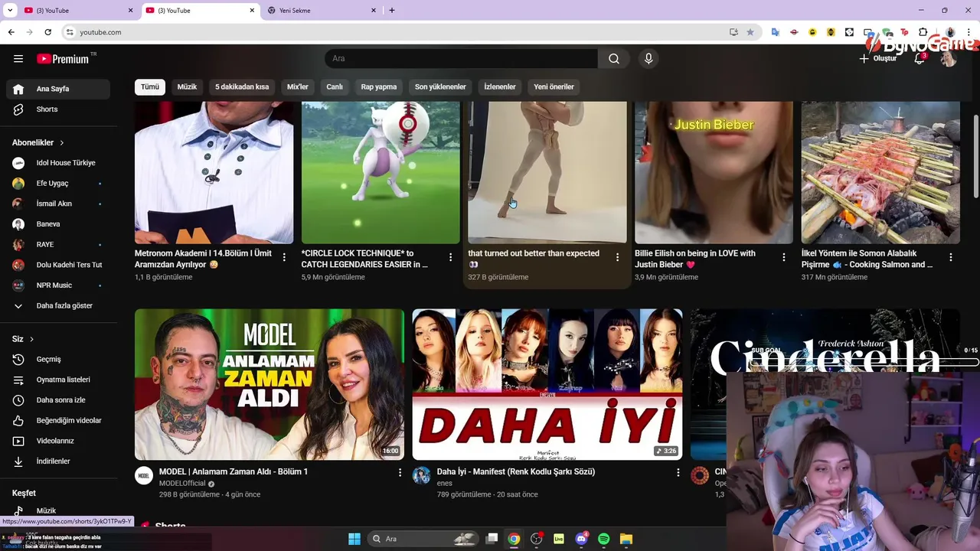This screenshot has width=980, height=551.
Task: Open options for CIRCLE LOCK TECHNIQUE short
Action: point(450,258)
